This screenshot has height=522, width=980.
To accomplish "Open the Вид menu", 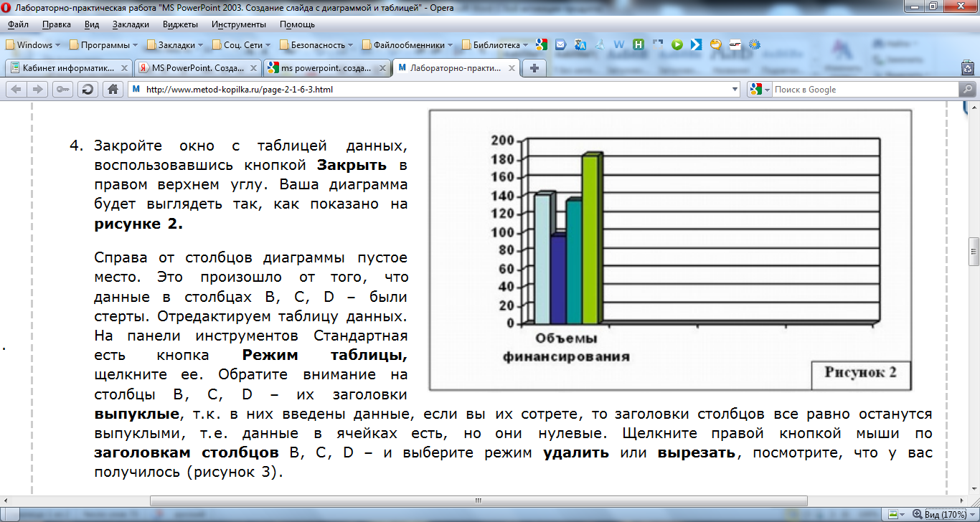I will pos(92,24).
